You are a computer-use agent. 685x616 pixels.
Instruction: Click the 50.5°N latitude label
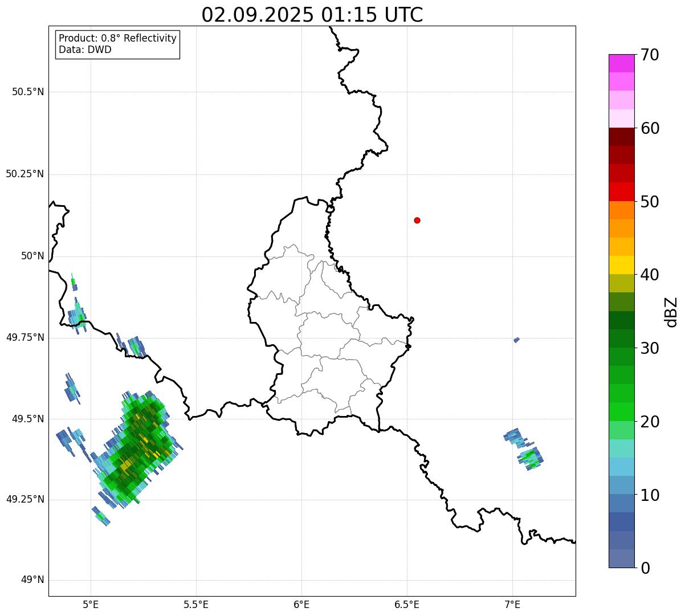point(28,92)
